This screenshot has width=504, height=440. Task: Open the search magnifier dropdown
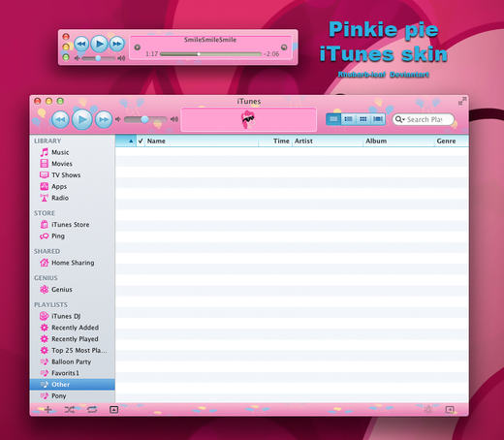(x=400, y=119)
